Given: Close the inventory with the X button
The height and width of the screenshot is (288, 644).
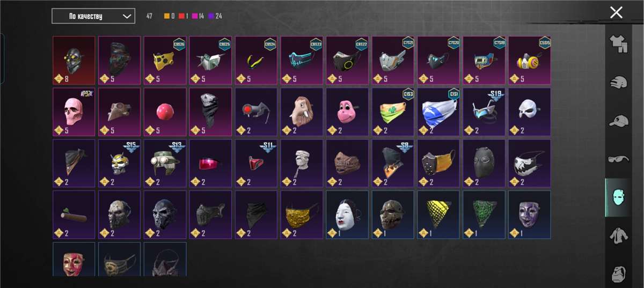Looking at the screenshot, I should [616, 12].
